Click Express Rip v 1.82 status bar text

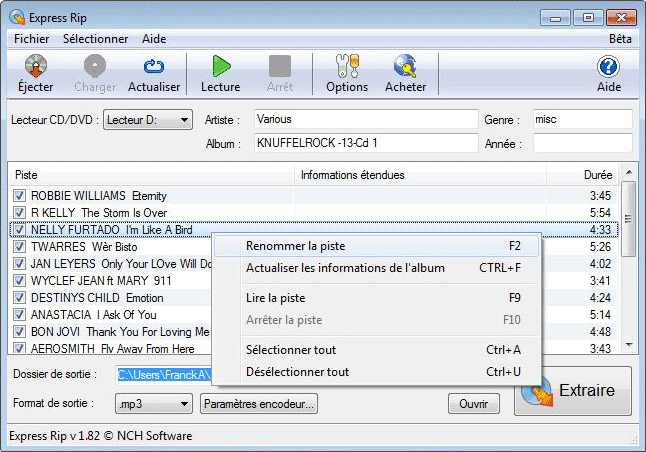coord(101,436)
